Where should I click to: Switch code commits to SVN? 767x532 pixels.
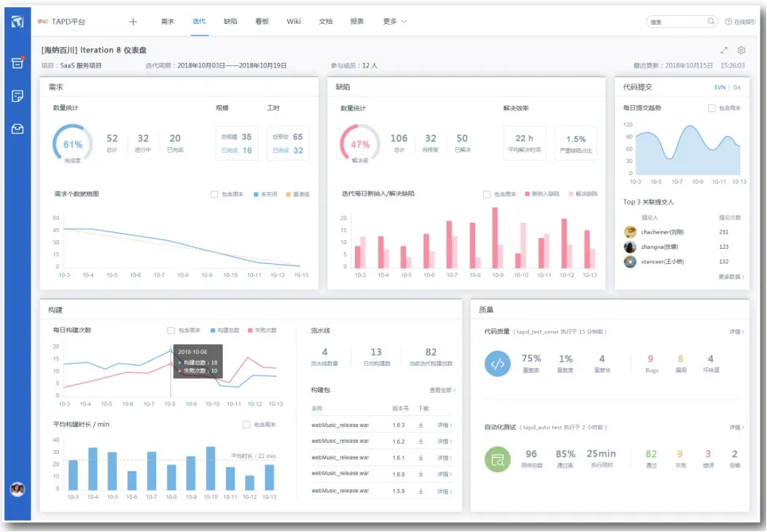coord(719,87)
